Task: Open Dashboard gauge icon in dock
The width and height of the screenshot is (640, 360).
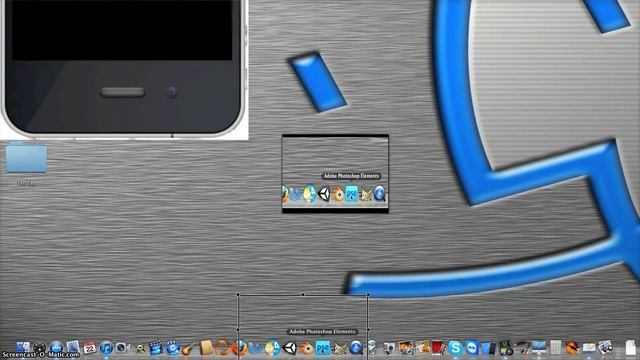Action: click(x=40, y=348)
